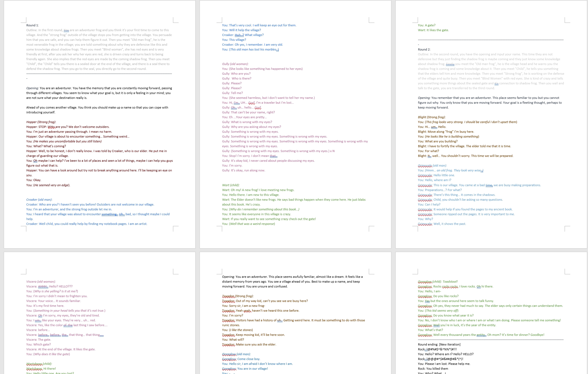Click the 'Round 2:' heading on page three
The width and height of the screenshot is (588, 374).
[424, 49]
